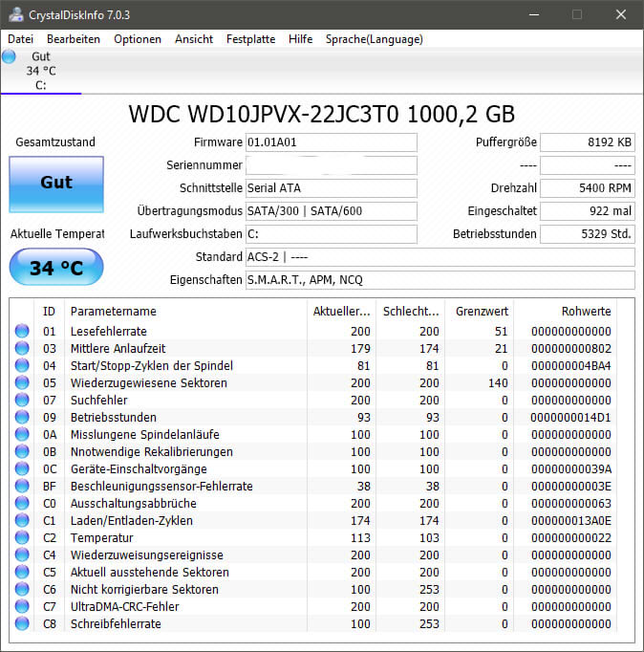Select the Temperatur parameter name
Image resolution: width=644 pixels, height=652 pixels.
(x=102, y=538)
